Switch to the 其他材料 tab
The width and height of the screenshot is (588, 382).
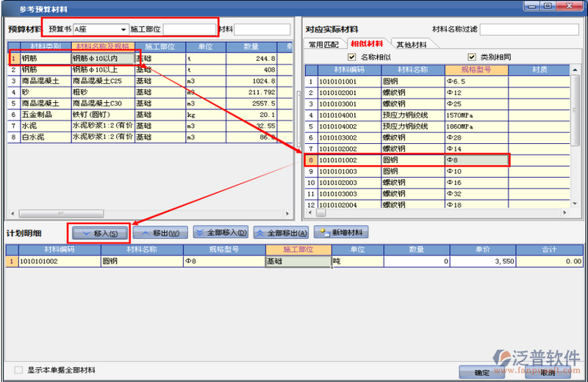pos(412,45)
